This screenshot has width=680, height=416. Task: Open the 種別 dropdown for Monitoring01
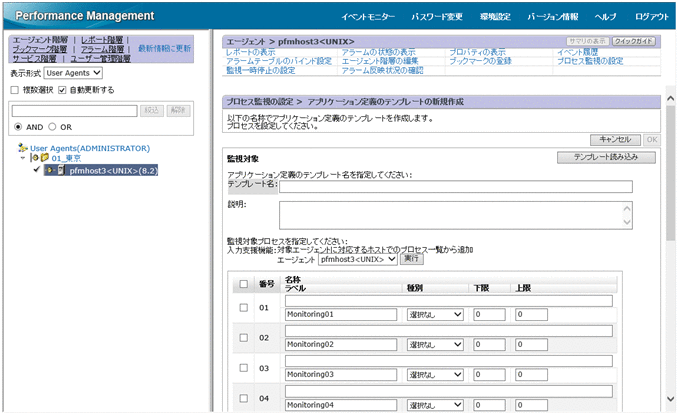[x=435, y=314]
